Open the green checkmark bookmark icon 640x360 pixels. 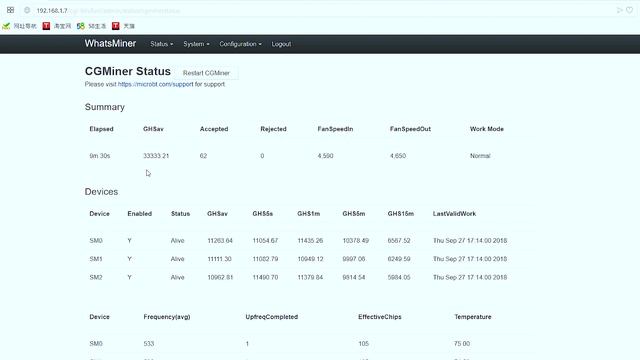(x=6, y=26)
